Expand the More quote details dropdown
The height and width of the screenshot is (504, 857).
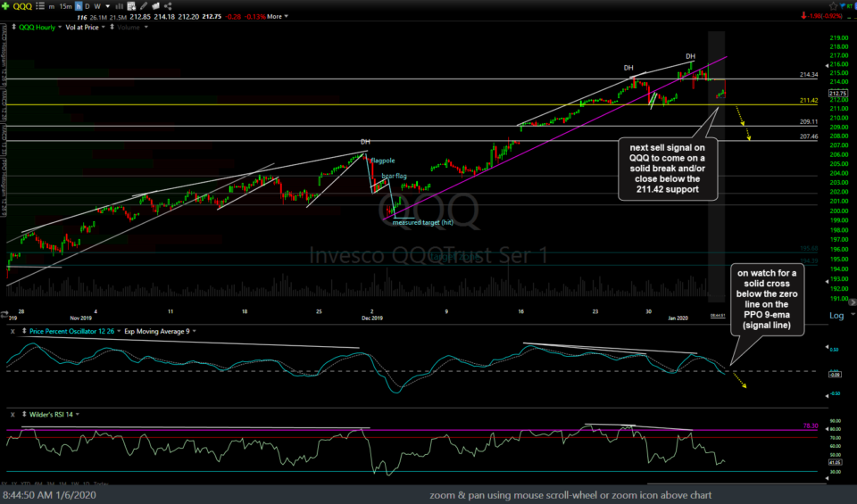tap(277, 16)
